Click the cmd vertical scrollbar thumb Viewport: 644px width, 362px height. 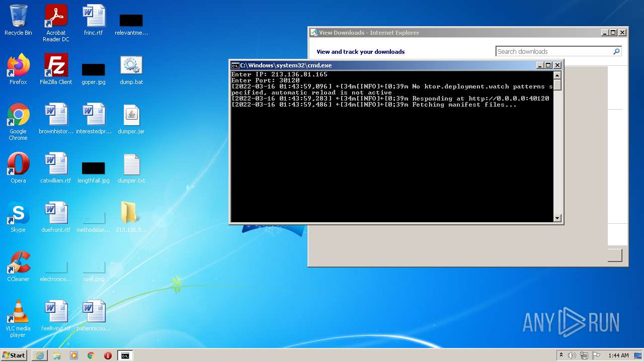coord(557,84)
